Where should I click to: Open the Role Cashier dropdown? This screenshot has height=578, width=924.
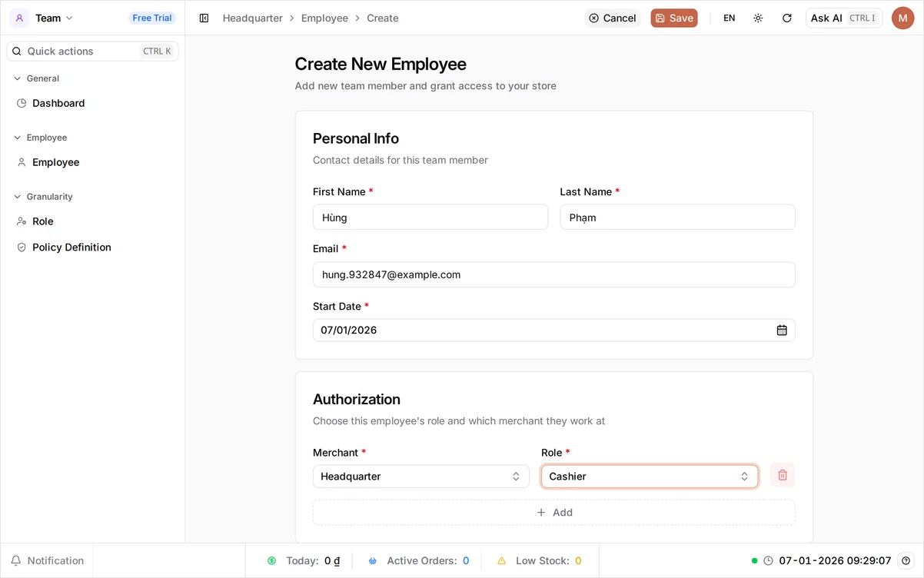point(650,477)
